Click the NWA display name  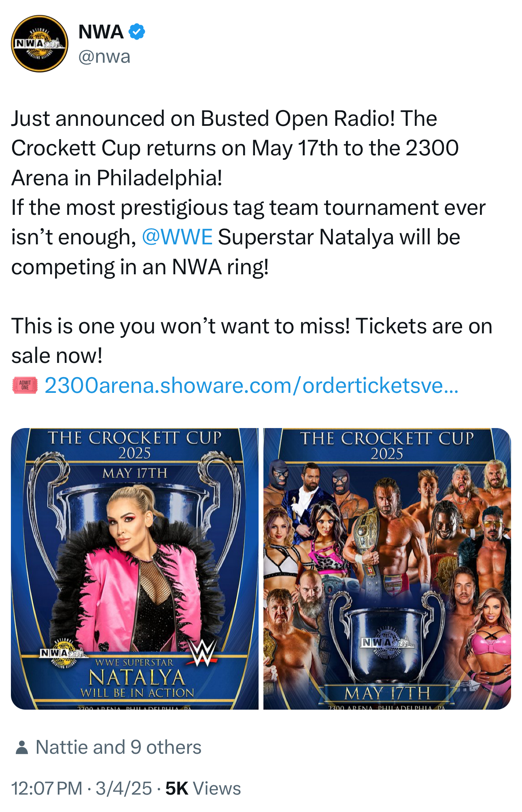(101, 32)
